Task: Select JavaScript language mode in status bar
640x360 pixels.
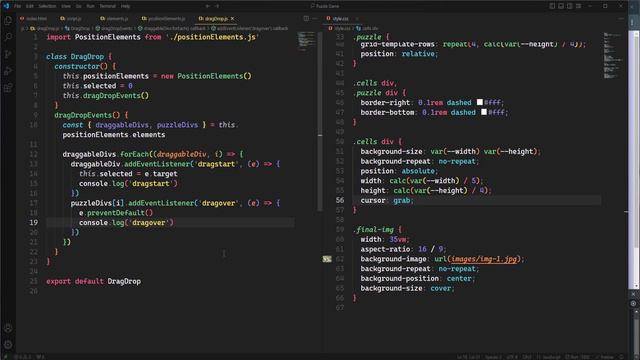Action: 548,357
